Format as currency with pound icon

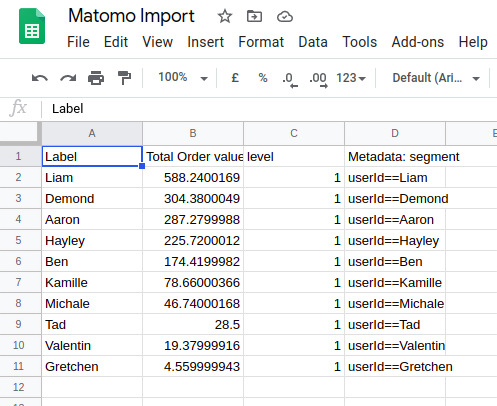click(235, 78)
